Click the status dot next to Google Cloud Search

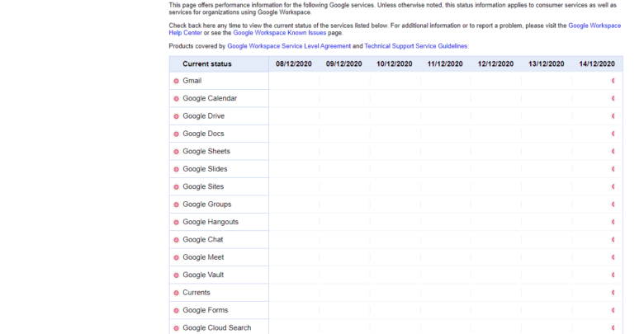pyautogui.click(x=176, y=328)
